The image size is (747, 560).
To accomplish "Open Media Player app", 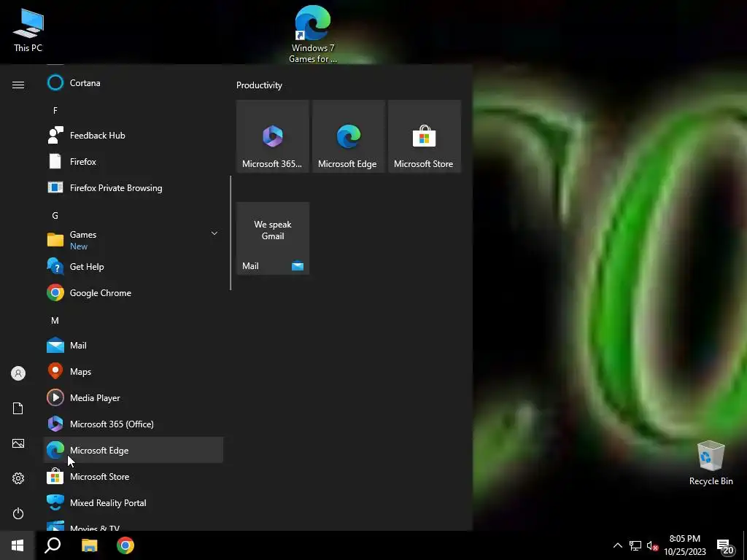I will [x=133, y=397].
